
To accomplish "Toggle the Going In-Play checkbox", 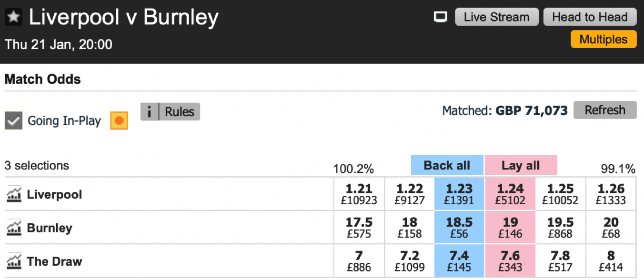I will 14,120.
